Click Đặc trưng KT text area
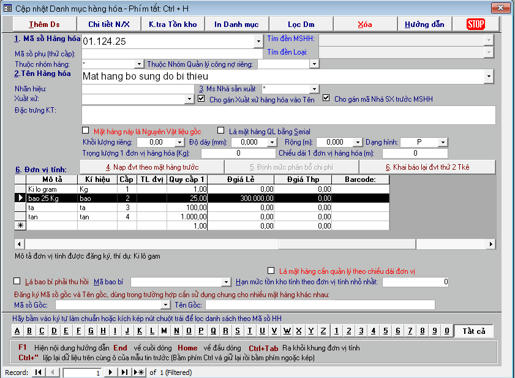 click(288, 115)
